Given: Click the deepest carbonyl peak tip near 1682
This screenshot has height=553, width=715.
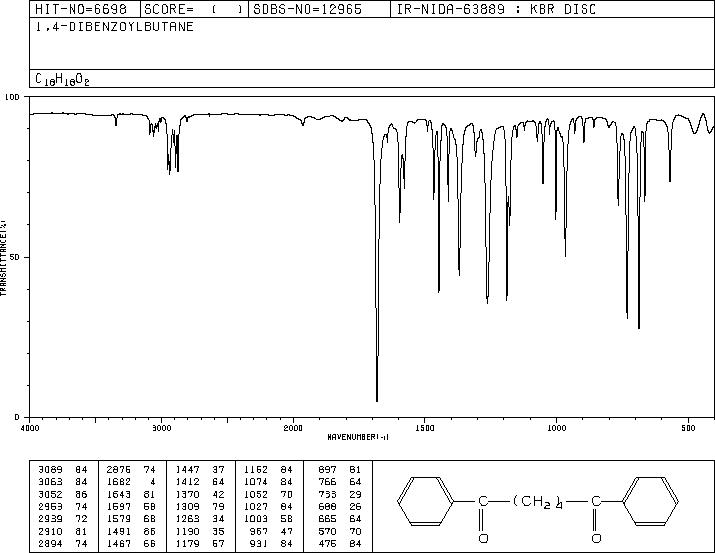Looking at the screenshot, I should click(x=377, y=401).
